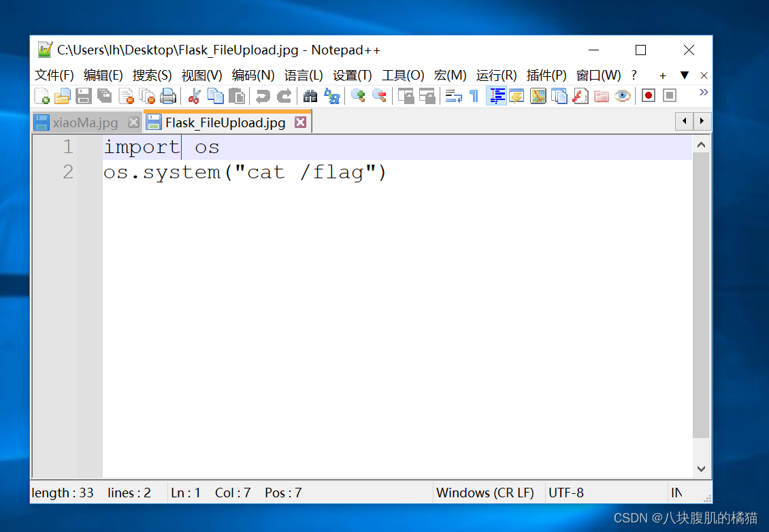Click the plus button on the menu bar
The image size is (769, 532).
[x=663, y=76]
